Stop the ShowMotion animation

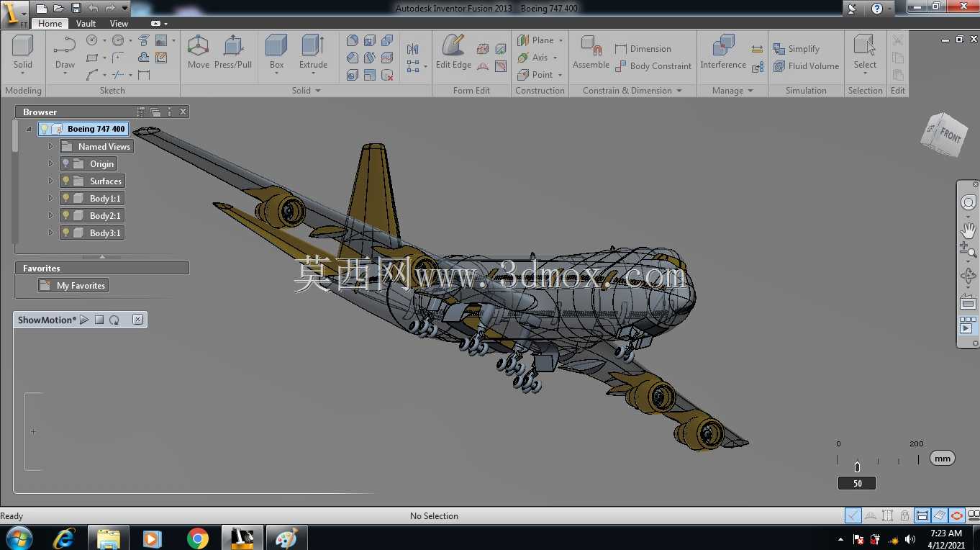99,320
